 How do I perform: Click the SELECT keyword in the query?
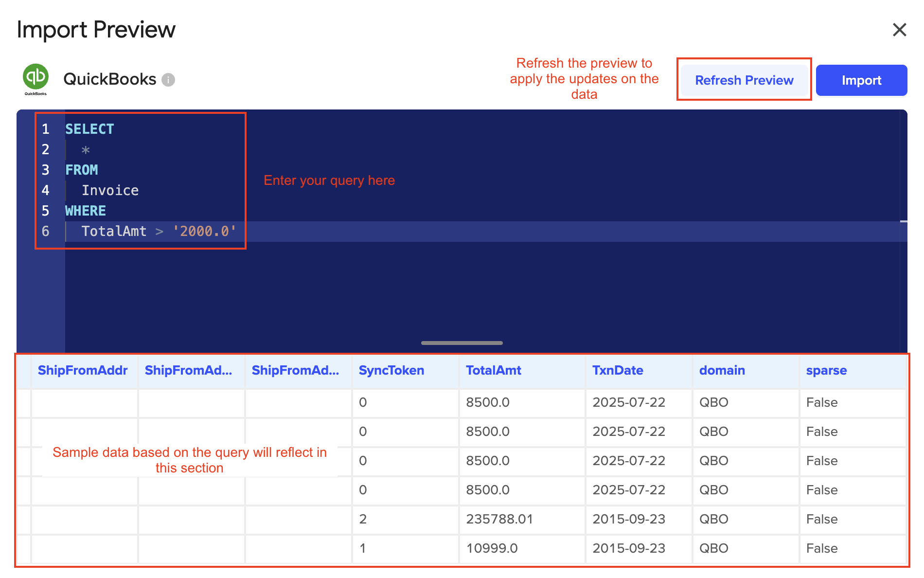pos(89,129)
